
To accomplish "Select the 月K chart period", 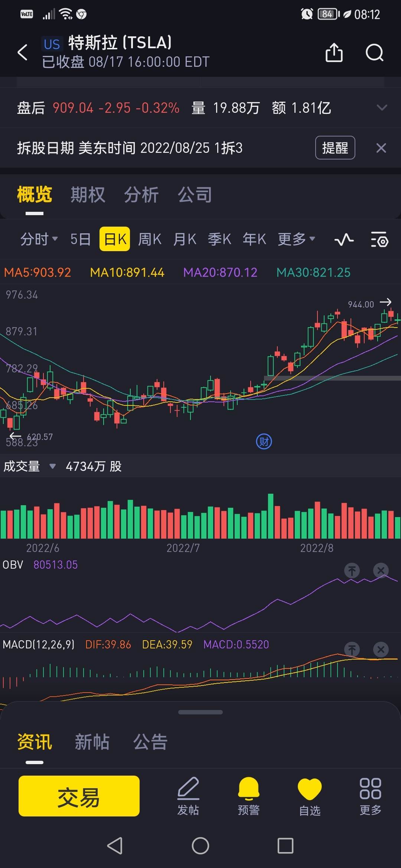I will click(x=185, y=239).
